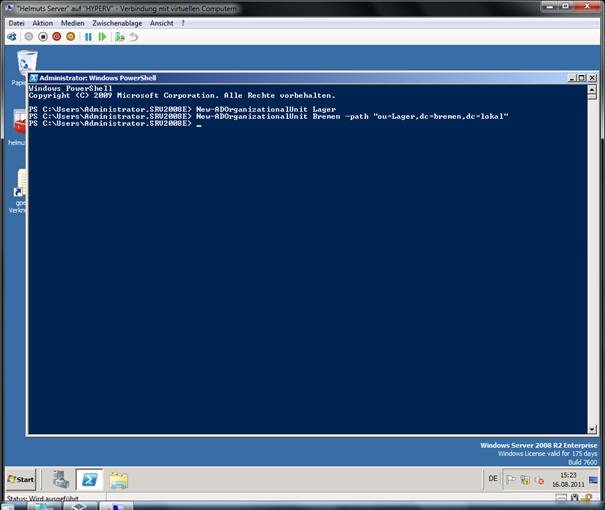Open the ? help menu

point(182,22)
